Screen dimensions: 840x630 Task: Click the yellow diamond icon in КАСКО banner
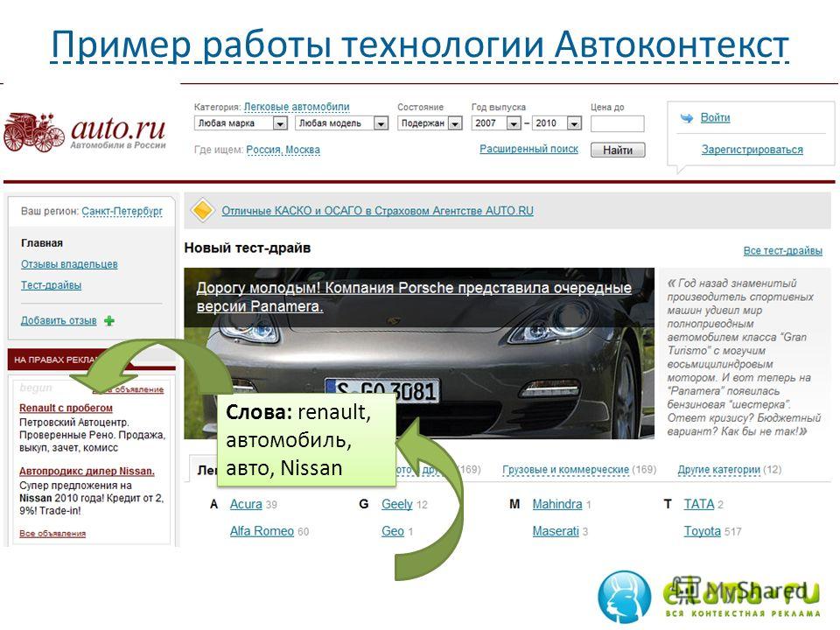[202, 211]
